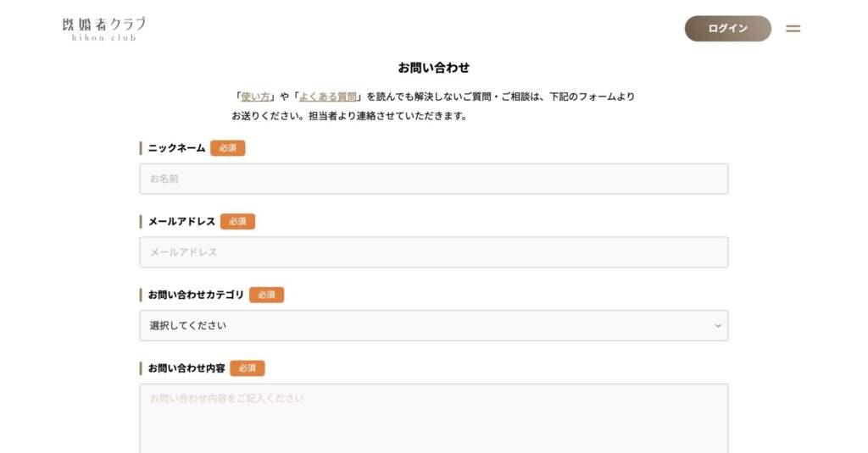
Task: Click the 必須 badge beside お問い合わせ内容
Action: (247, 368)
